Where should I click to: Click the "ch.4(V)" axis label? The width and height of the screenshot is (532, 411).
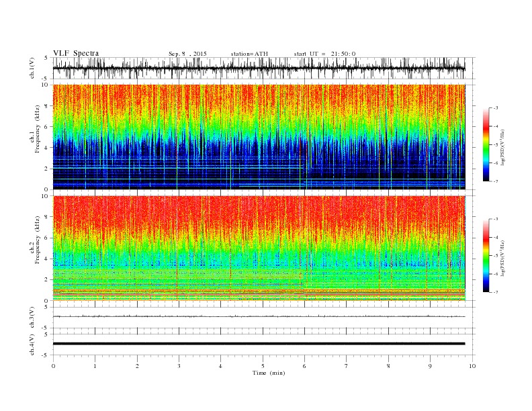[32, 345]
